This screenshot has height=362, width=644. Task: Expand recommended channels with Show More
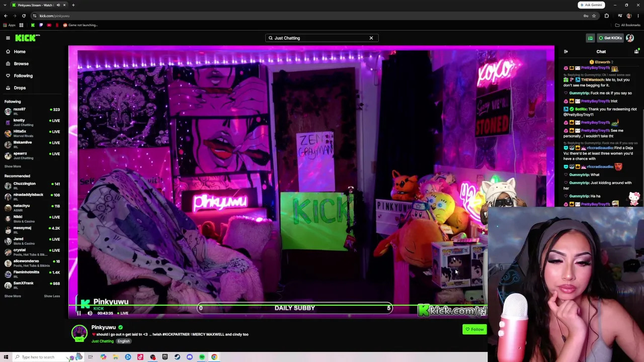[13, 296]
